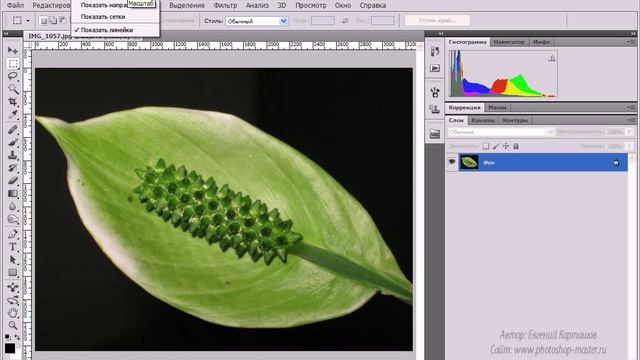Toggle lock transparent pixels in Layers panel
This screenshot has height=360, width=640.
click(x=486, y=146)
